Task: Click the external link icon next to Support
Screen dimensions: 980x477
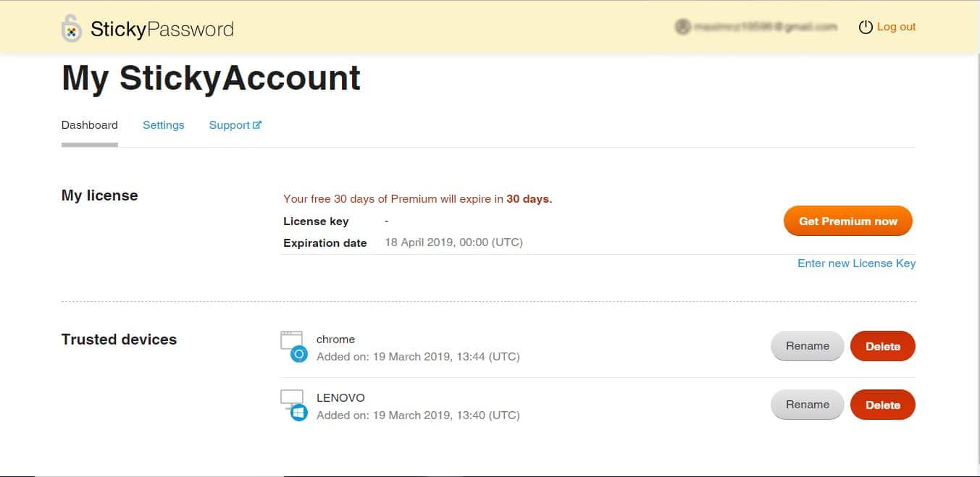Action: (256, 124)
